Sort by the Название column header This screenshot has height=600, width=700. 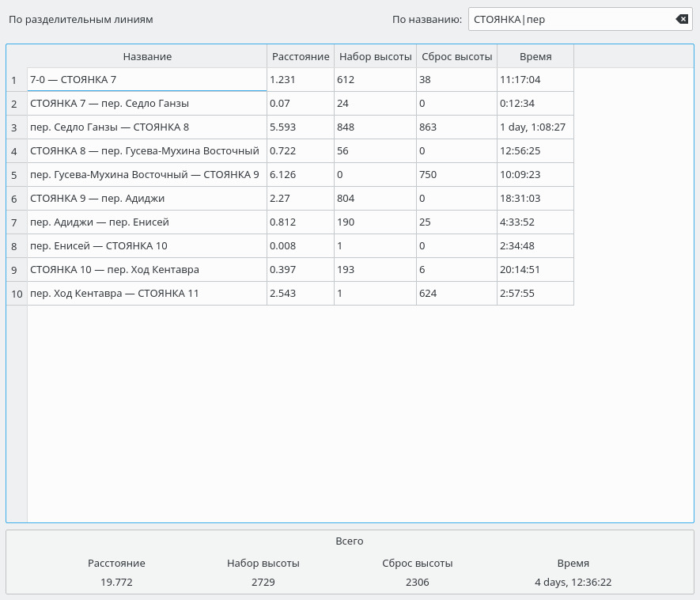point(147,56)
